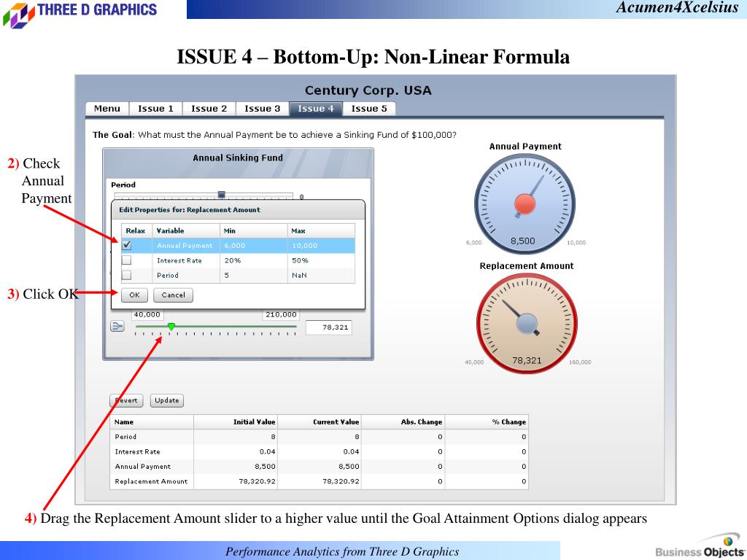747x560 pixels.
Task: Click the Annual Payment gauge dial
Action: point(525,203)
